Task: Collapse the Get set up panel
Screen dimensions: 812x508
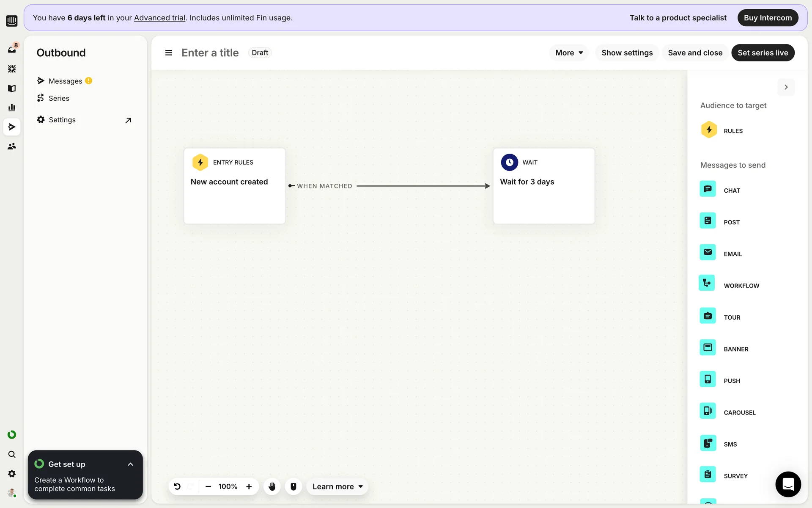Action: [x=130, y=464]
